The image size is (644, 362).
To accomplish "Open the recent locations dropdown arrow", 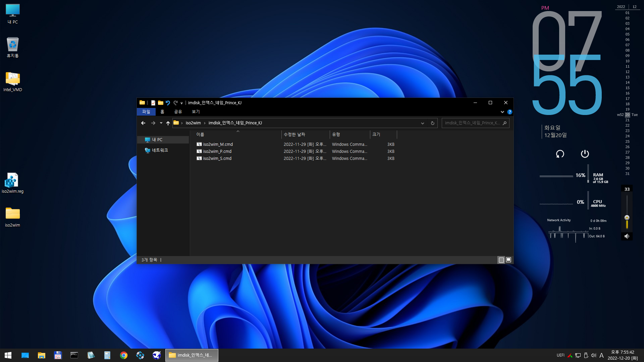I will (x=161, y=123).
